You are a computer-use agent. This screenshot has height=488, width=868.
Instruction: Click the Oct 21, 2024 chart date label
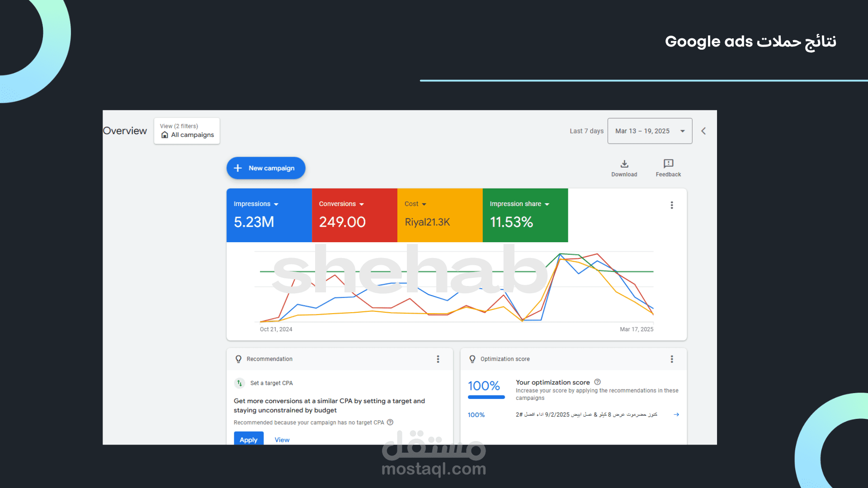(x=276, y=329)
